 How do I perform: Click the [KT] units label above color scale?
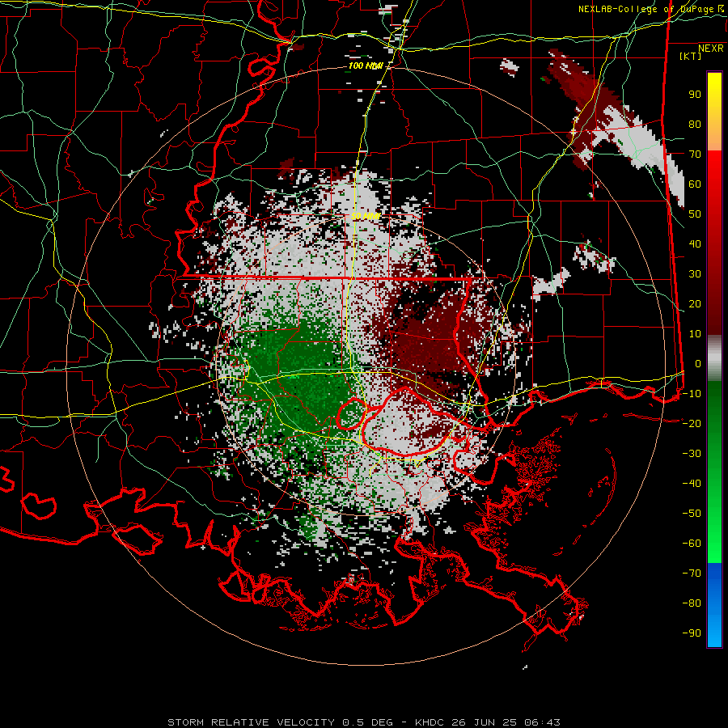point(690,56)
